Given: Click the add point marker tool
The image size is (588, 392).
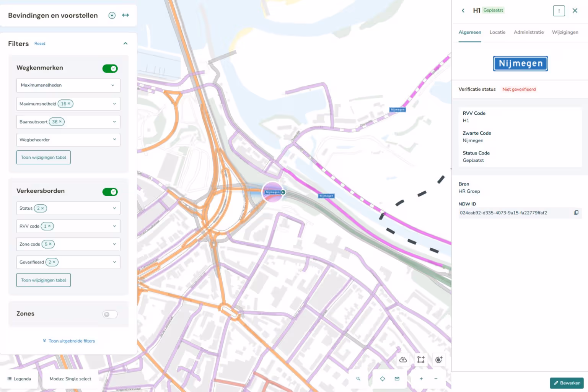Looking at the screenshot, I should tap(439, 359).
